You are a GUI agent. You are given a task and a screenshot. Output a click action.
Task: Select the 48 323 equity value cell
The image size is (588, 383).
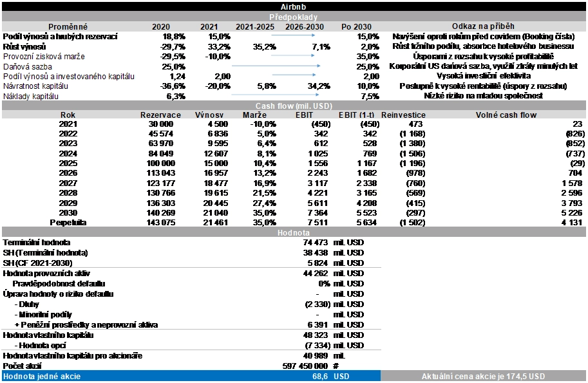[316, 335]
